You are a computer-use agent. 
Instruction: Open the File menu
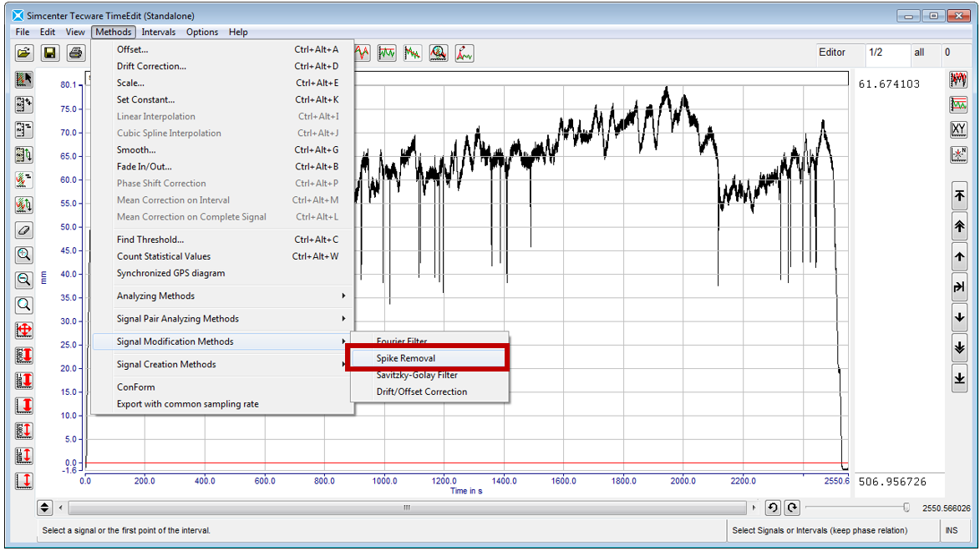(x=23, y=32)
